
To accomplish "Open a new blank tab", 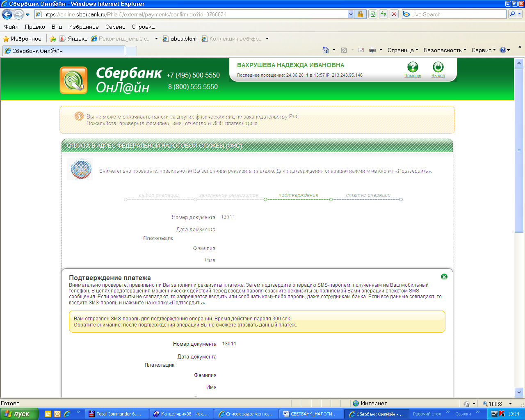I will (x=130, y=51).
